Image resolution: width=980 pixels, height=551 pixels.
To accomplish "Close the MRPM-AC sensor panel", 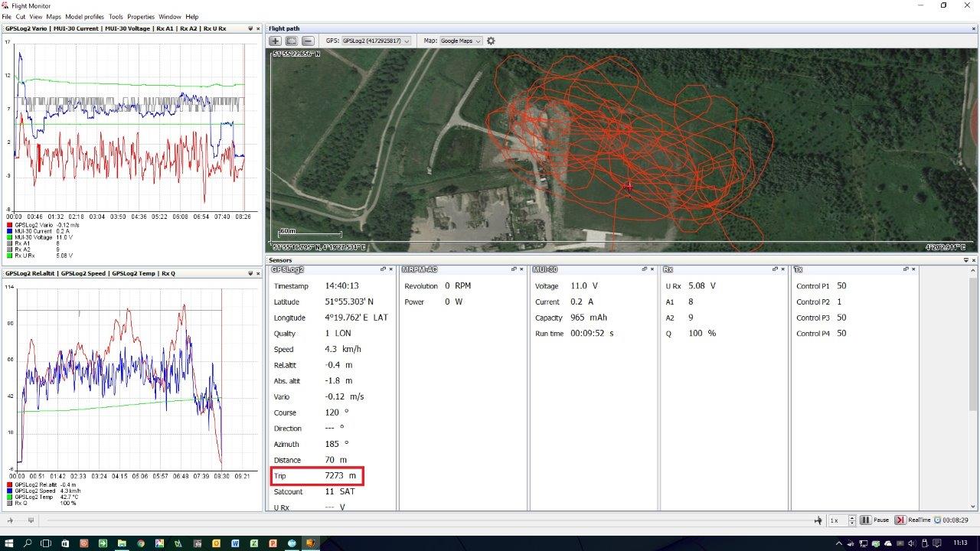I will click(522, 269).
